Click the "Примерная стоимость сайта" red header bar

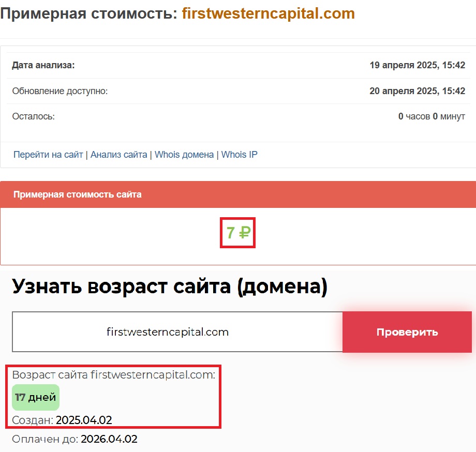(238, 194)
